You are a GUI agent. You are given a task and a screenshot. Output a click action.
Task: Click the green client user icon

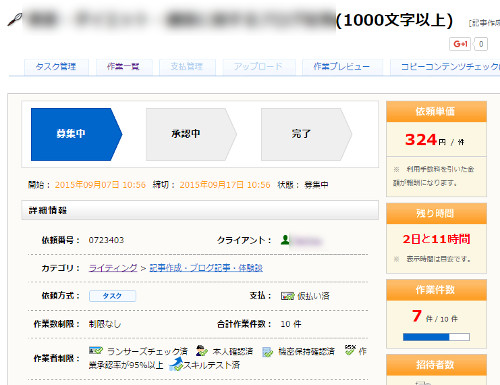(x=285, y=240)
